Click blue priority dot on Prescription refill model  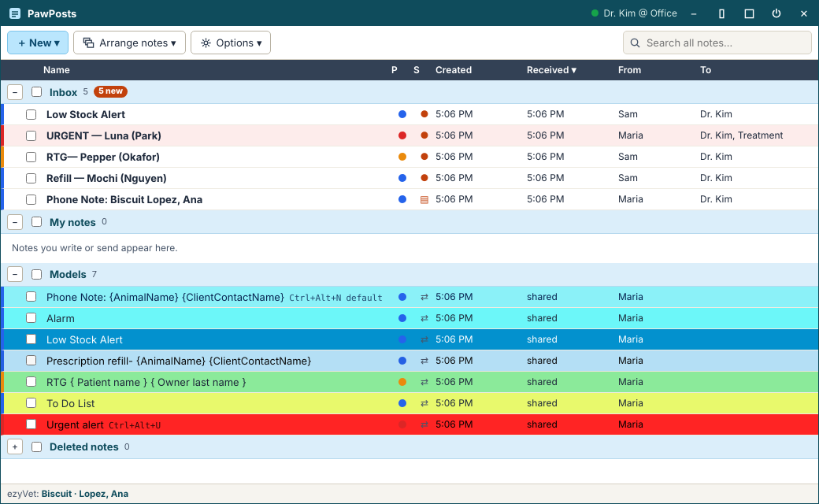tap(402, 361)
